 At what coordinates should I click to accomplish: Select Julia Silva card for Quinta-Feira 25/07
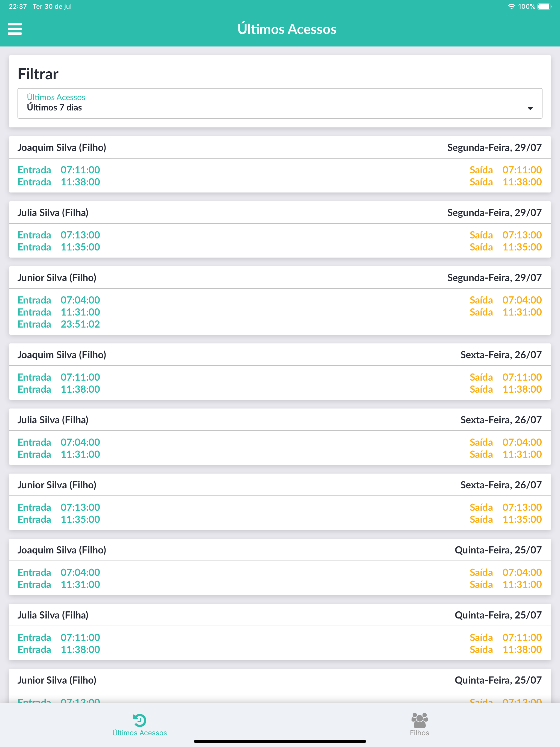[x=280, y=632]
